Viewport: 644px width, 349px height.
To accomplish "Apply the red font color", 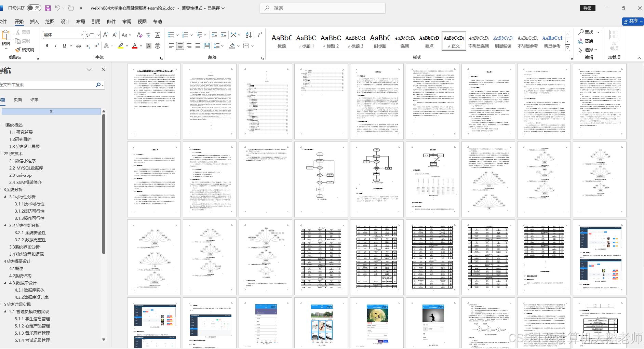I will (x=135, y=46).
